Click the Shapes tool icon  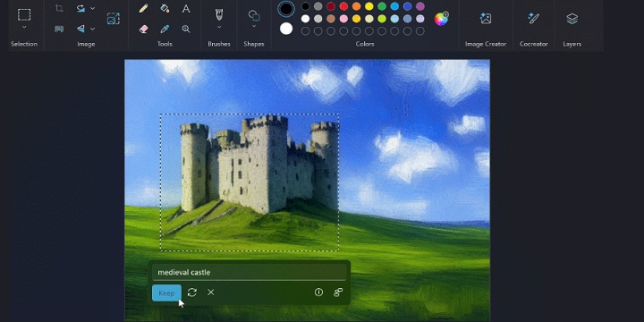point(254,15)
